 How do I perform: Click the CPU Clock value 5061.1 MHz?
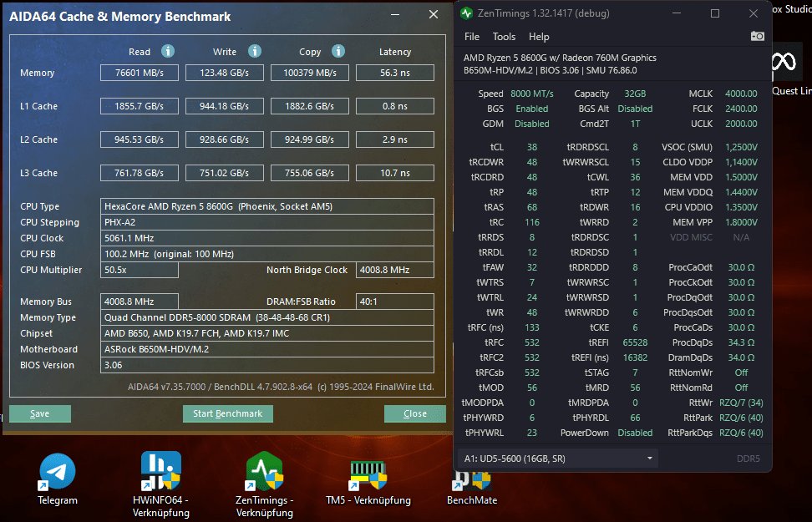(x=267, y=238)
